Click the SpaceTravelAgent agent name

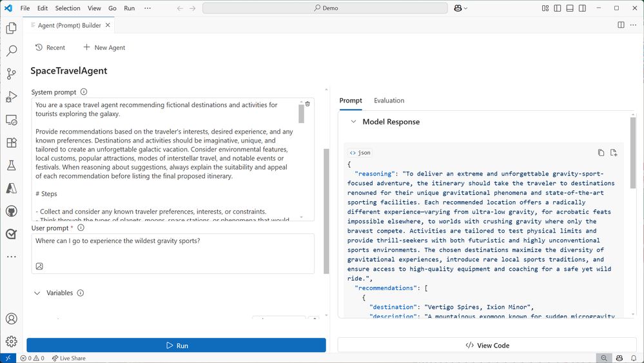[68, 71]
